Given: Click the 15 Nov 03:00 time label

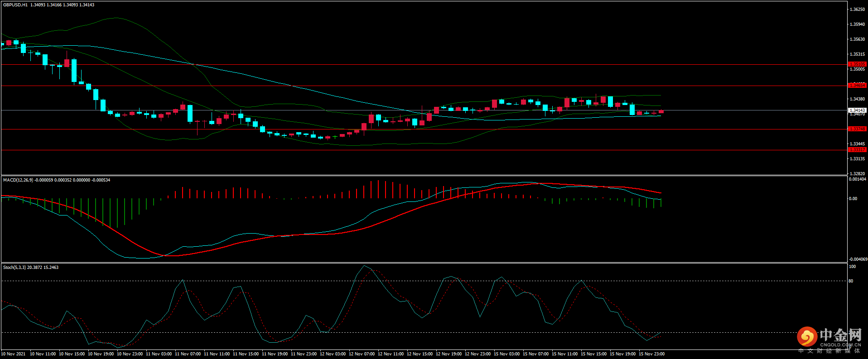Looking at the screenshot, I should (x=507, y=354).
